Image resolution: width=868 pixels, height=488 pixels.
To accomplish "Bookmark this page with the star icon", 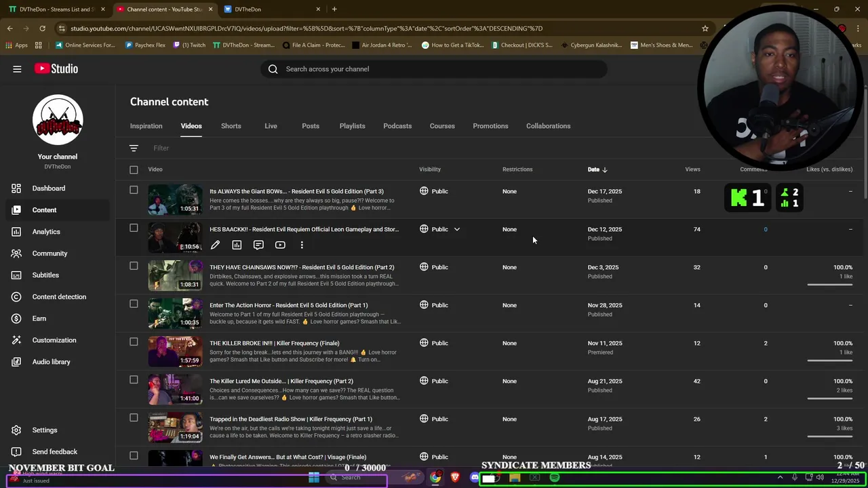I will coord(705,28).
